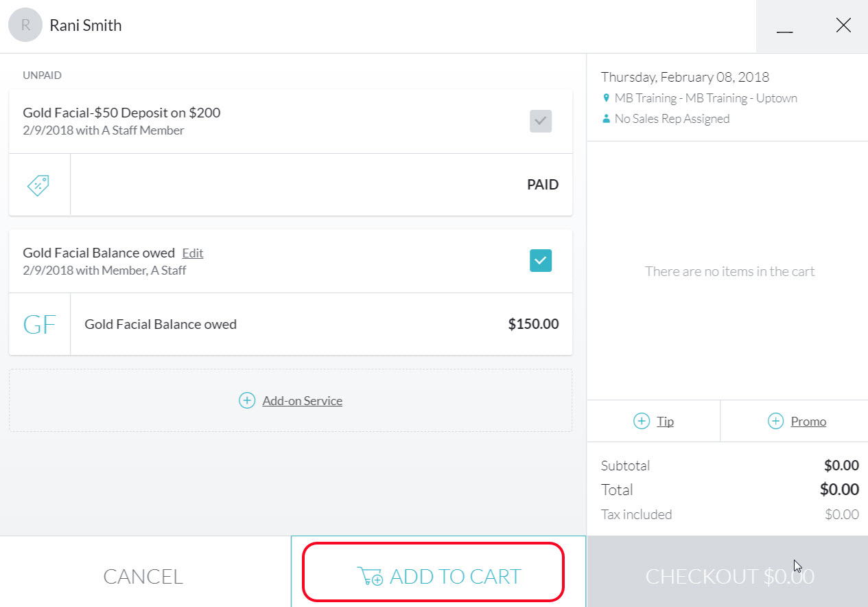
Task: Click the plus icon next to Promo
Action: (x=775, y=421)
